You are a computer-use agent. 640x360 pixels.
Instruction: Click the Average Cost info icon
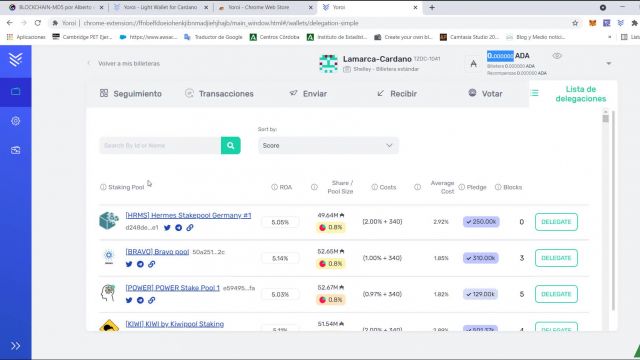click(417, 187)
